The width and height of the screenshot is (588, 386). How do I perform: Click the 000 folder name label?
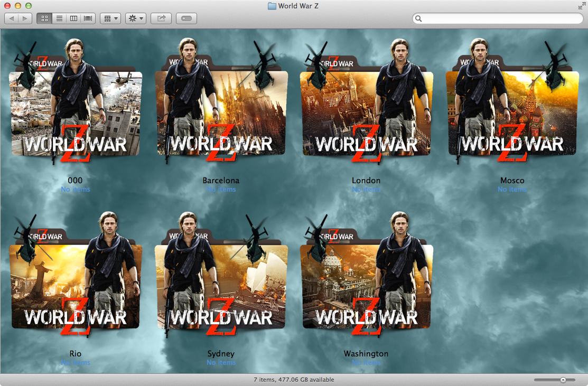[x=76, y=180]
